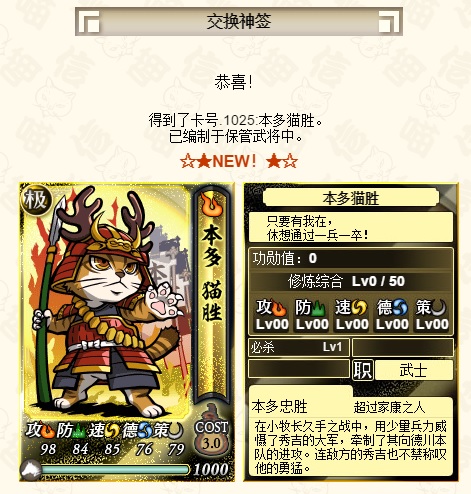Click the empty skill slot below 必杀
This screenshot has width=471, height=494.
(x=299, y=369)
